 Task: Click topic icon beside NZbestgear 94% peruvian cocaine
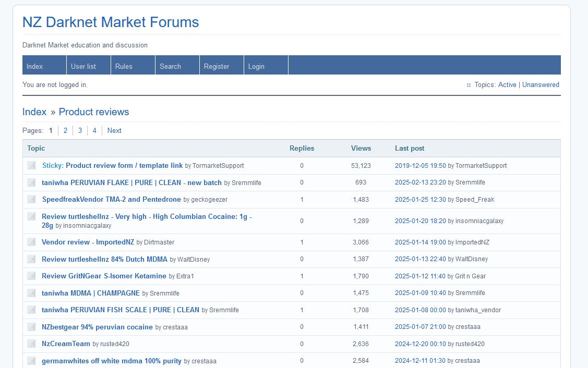pos(31,327)
